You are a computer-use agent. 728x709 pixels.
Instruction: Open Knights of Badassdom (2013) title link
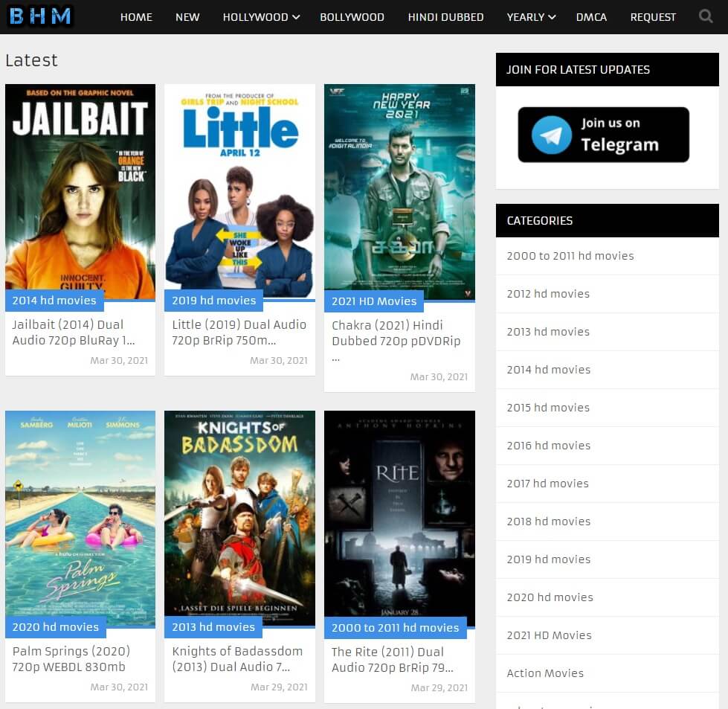click(237, 659)
